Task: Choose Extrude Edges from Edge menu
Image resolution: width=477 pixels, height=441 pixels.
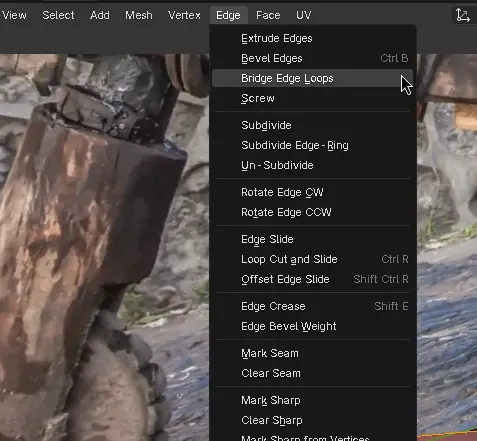Action: (x=312, y=38)
